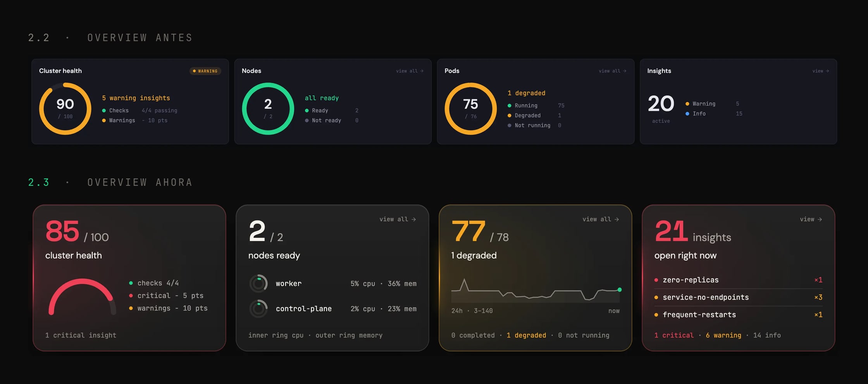Click the 'Info 15' entry in Insights

click(714, 114)
